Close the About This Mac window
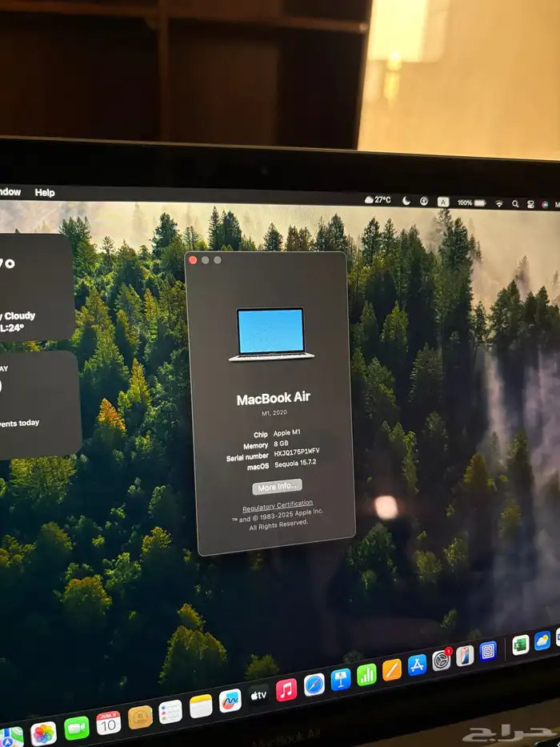 point(193,259)
